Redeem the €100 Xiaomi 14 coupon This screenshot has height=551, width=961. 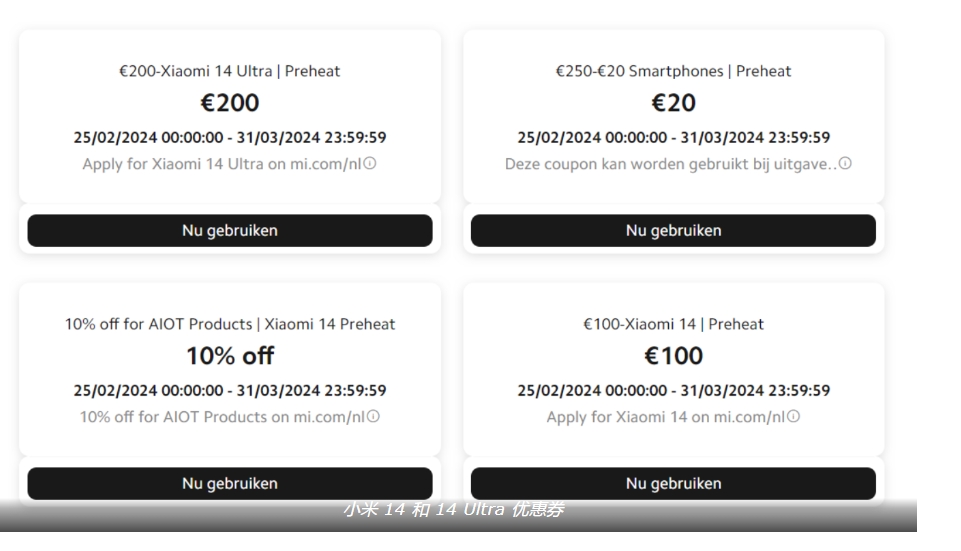point(673,484)
